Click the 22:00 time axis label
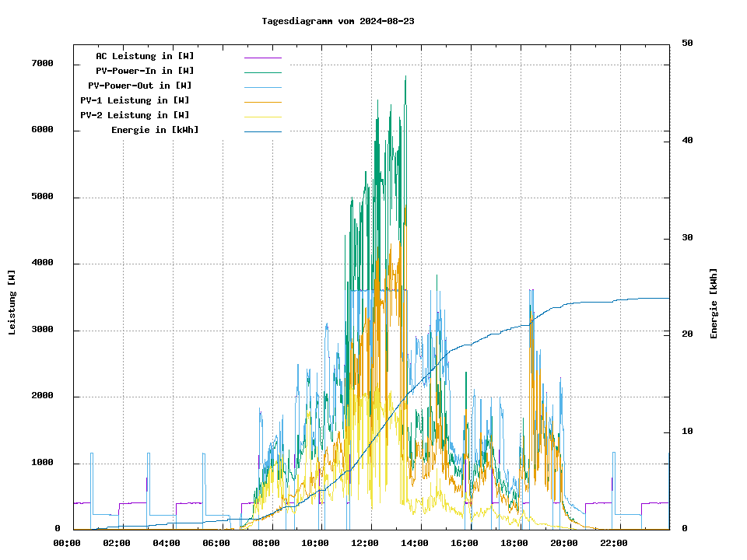Viewport: 747px width, 560px height. click(614, 543)
